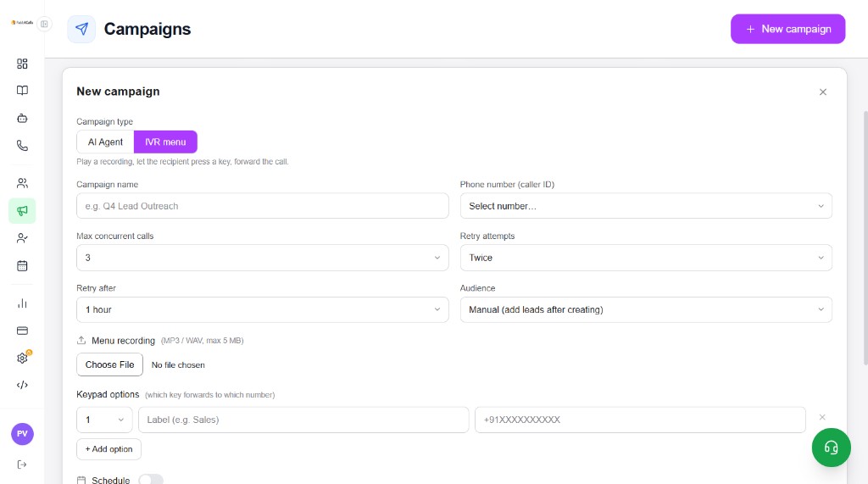Open the green support headset chat button
868x484 pixels.
(831, 448)
